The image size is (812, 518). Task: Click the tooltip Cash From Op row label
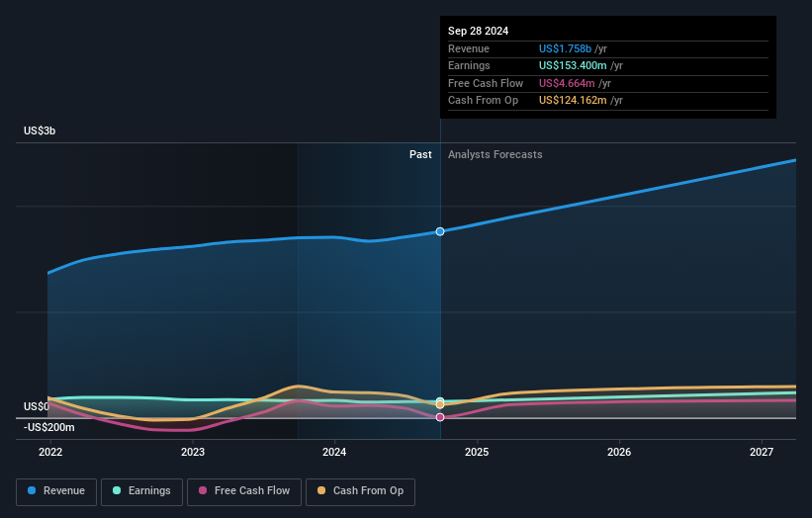click(484, 101)
